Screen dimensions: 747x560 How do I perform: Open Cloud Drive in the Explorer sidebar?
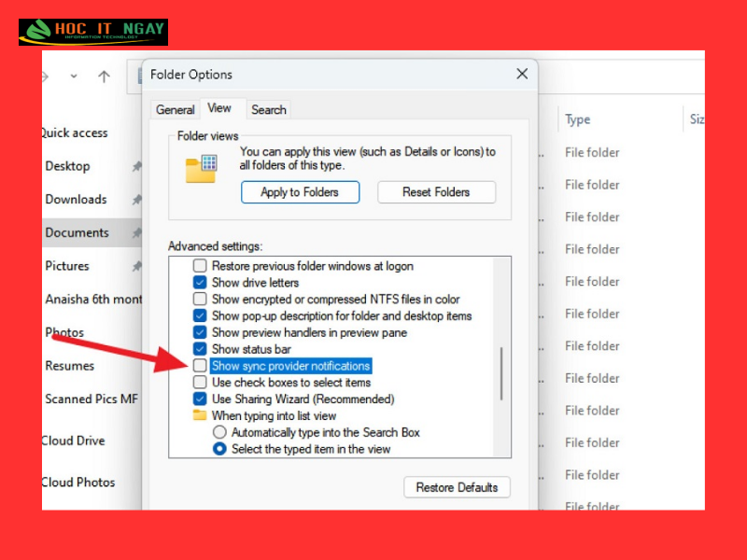coord(74,441)
